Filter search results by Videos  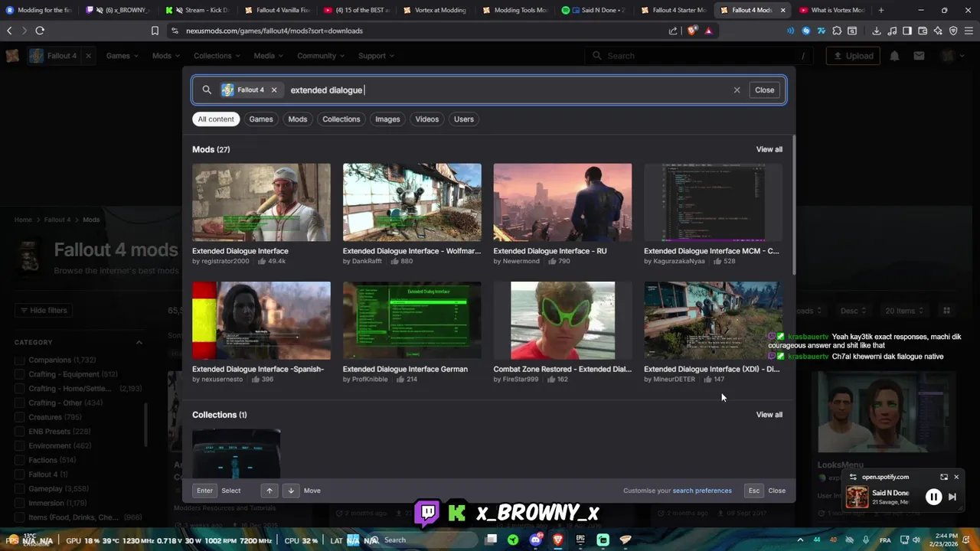click(x=427, y=119)
